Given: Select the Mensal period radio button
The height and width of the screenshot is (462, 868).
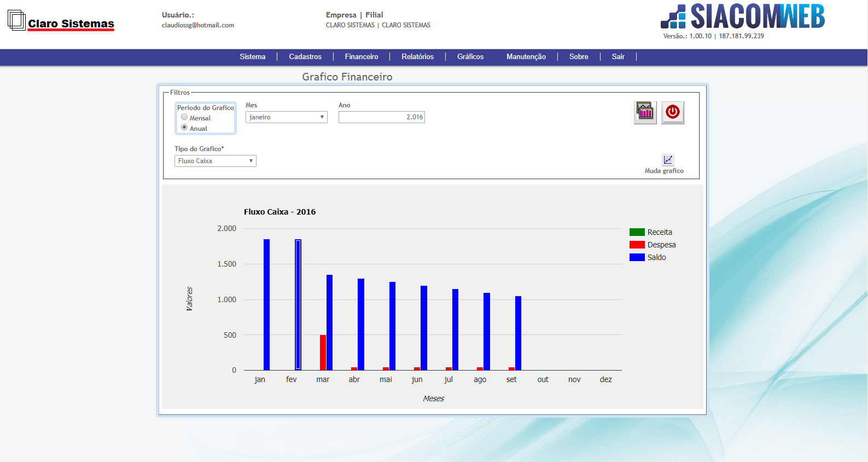Looking at the screenshot, I should click(184, 117).
